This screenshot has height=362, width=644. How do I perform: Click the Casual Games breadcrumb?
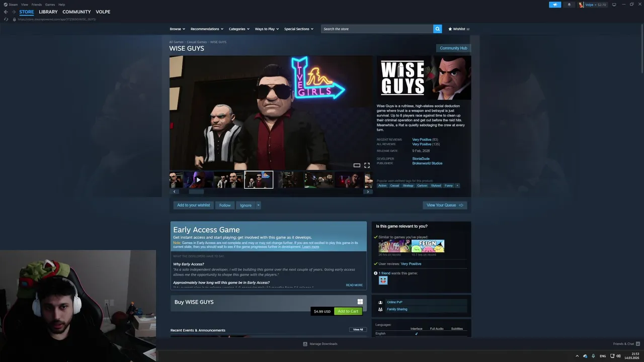point(197,42)
